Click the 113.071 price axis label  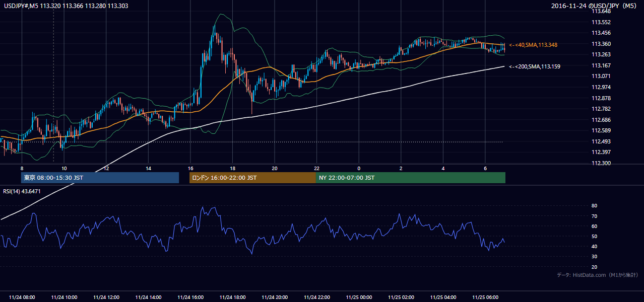coord(601,76)
